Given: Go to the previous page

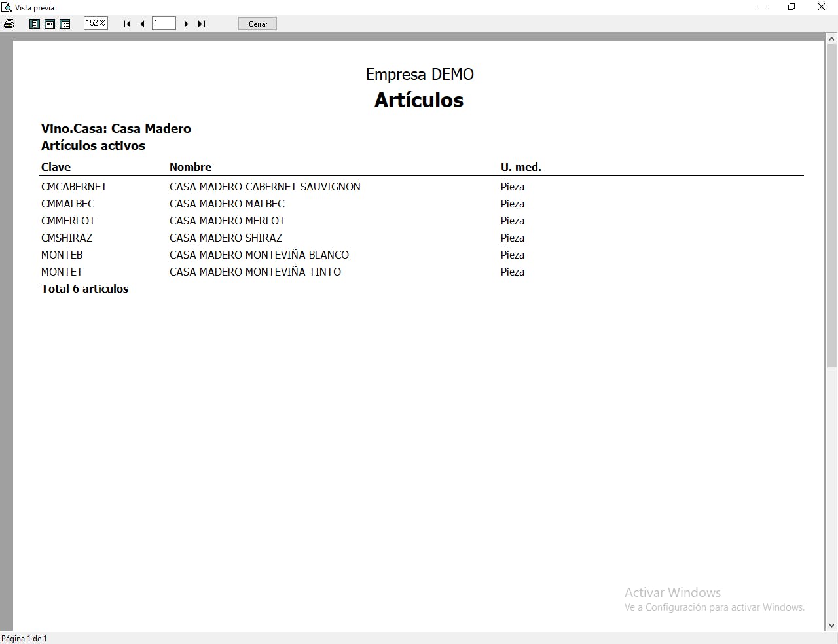Looking at the screenshot, I should point(142,24).
